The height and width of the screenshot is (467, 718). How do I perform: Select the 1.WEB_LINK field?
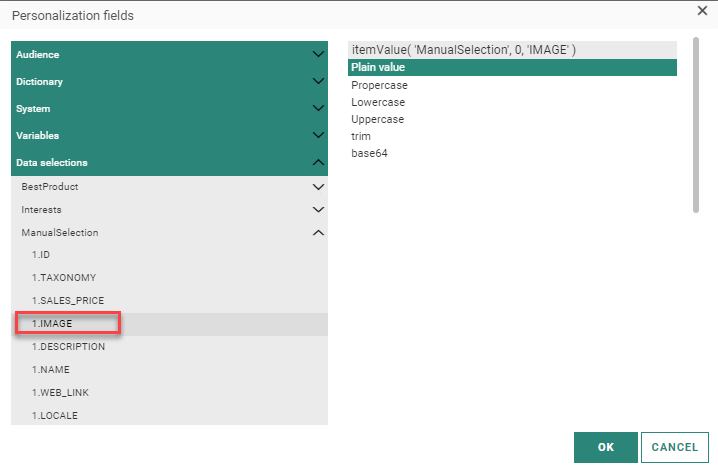point(60,392)
